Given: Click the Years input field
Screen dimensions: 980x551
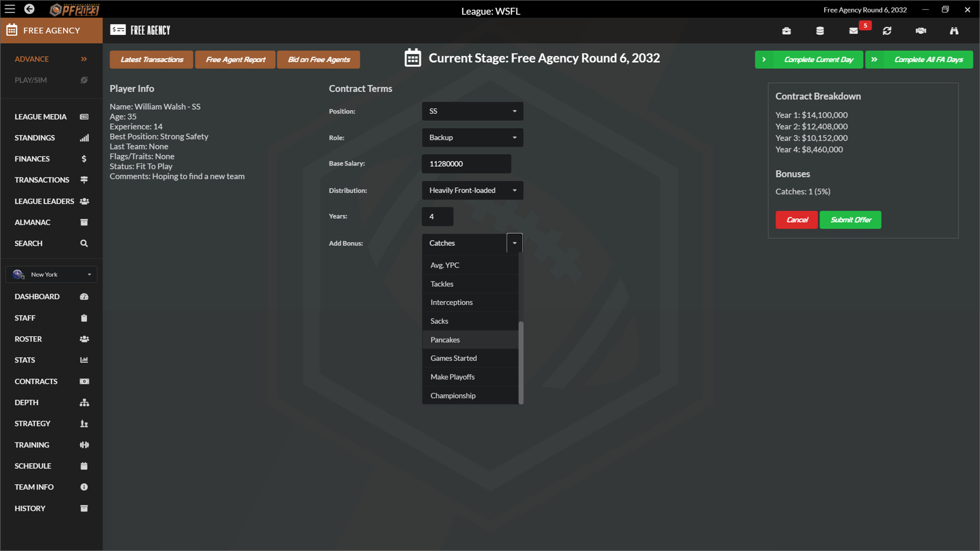Looking at the screenshot, I should pos(437,216).
